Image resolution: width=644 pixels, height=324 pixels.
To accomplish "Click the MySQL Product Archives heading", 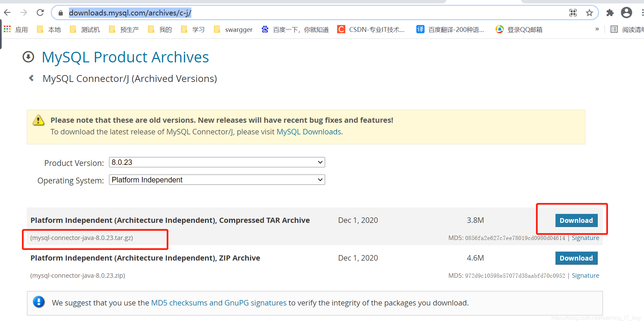I will [125, 57].
